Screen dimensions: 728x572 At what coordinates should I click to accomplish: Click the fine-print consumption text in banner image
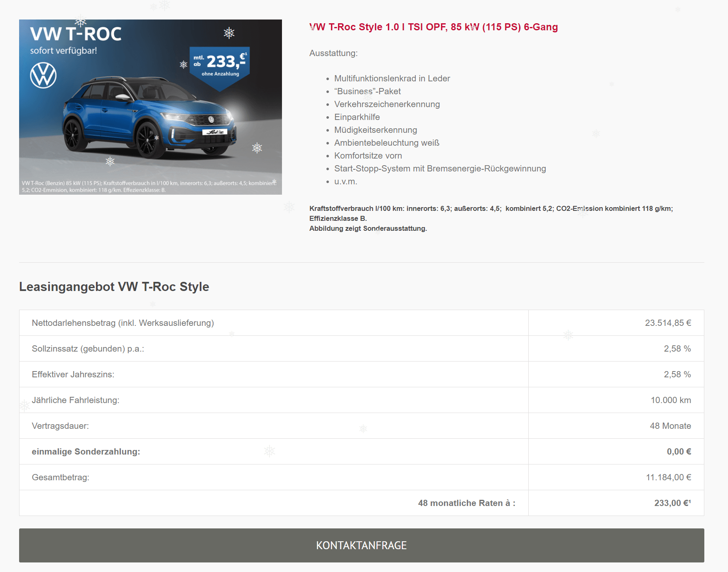[149, 187]
